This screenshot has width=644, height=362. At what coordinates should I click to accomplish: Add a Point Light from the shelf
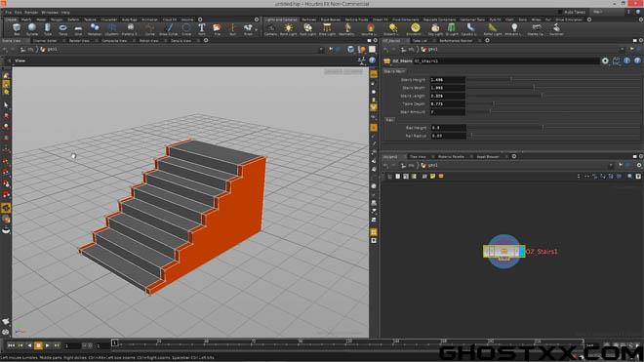(288, 29)
